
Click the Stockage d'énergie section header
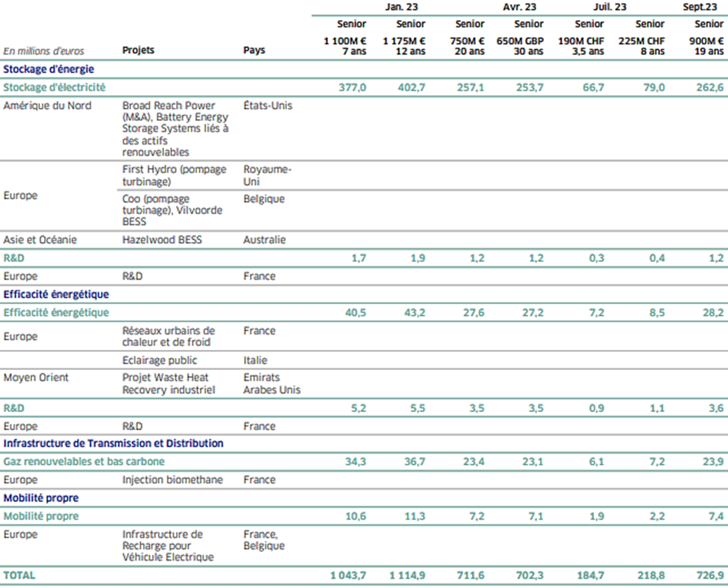coord(49,69)
